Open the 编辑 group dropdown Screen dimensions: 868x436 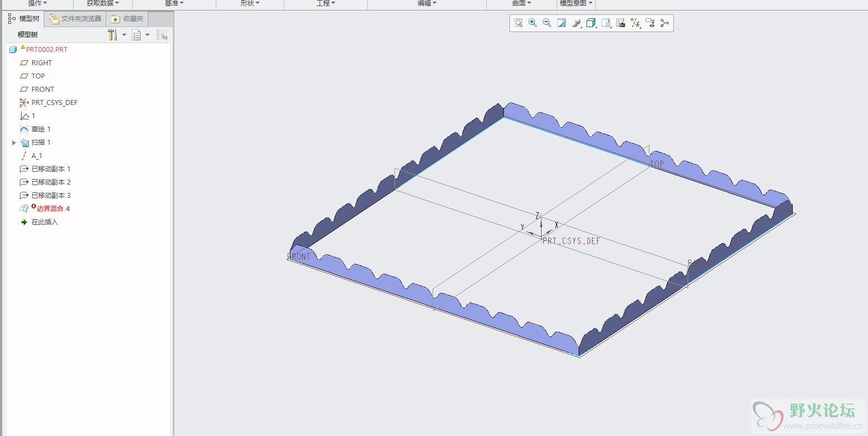[427, 3]
